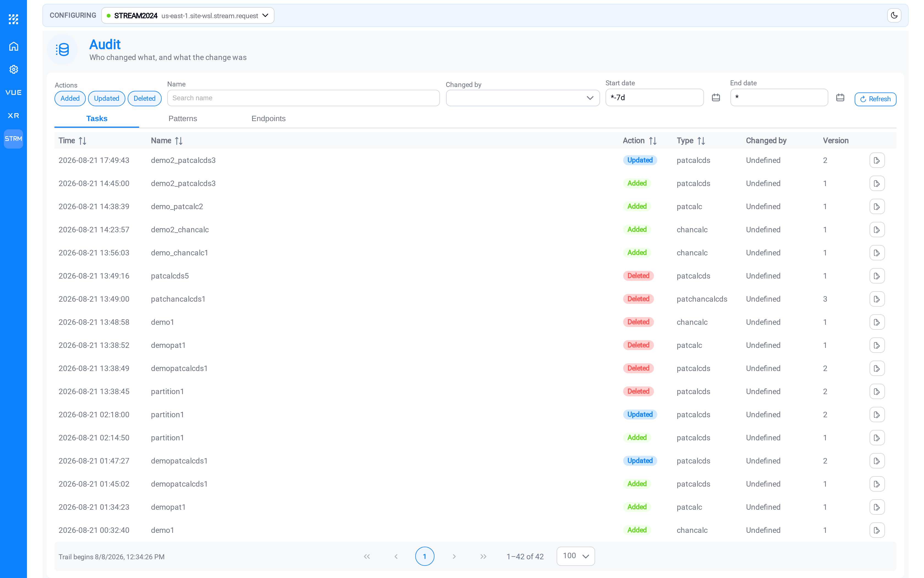View details for patcalcds5 row
The height and width of the screenshot is (578, 924).
877,276
